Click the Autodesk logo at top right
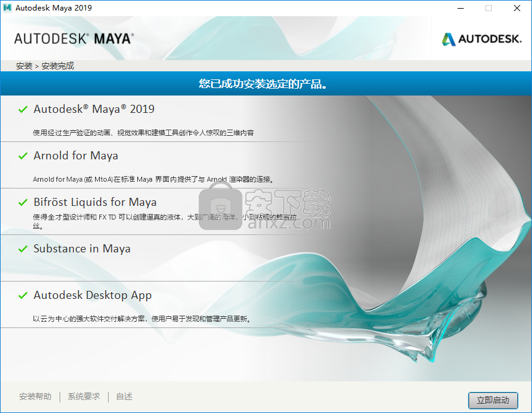 point(482,39)
